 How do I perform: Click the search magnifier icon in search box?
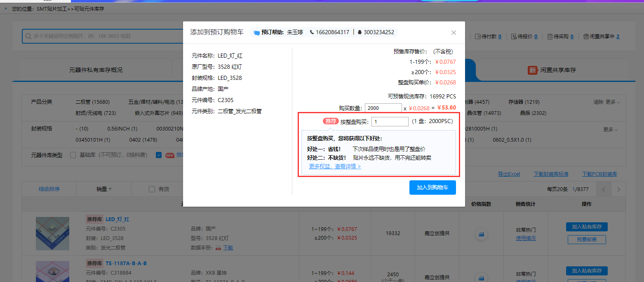tap(28, 36)
